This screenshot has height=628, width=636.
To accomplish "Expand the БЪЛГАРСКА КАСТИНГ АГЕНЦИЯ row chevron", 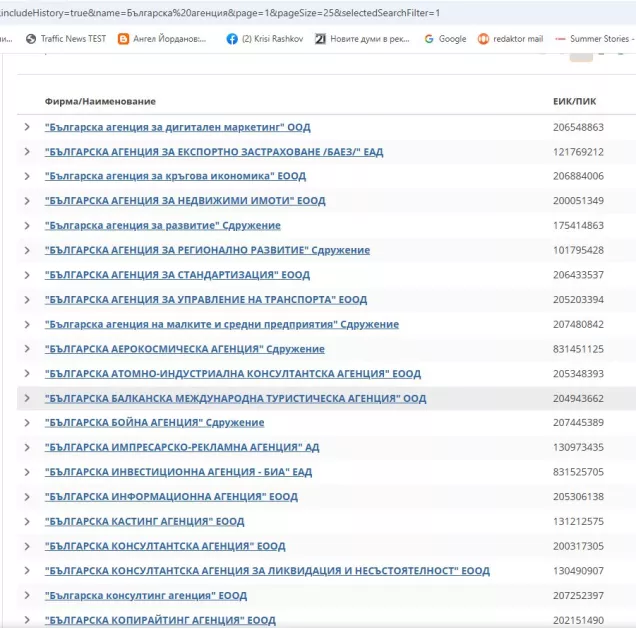I will tap(27, 521).
